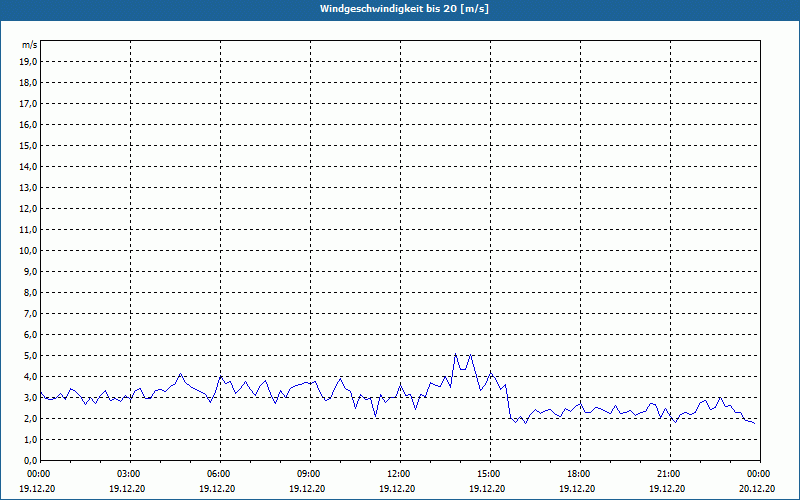Image resolution: width=800 pixels, height=500 pixels.
Task: Click the 17,0 y-axis label
Action: pyautogui.click(x=28, y=104)
